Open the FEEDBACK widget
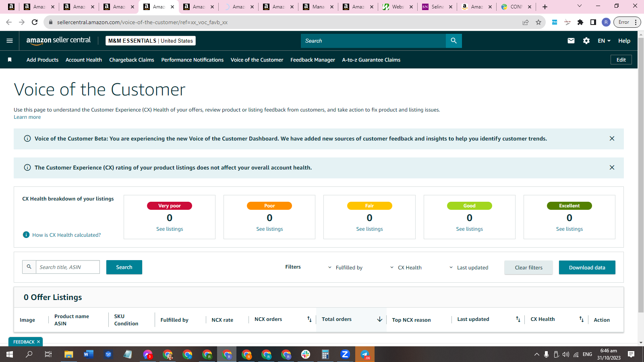 tap(24, 342)
